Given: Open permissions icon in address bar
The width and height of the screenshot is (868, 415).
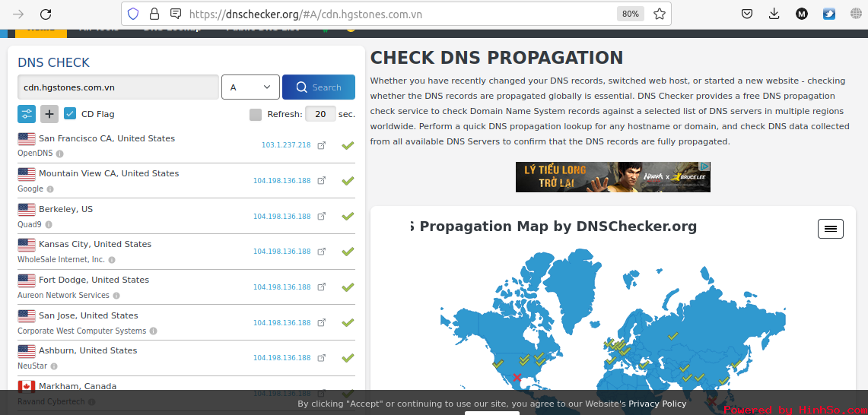Looking at the screenshot, I should pos(176,14).
